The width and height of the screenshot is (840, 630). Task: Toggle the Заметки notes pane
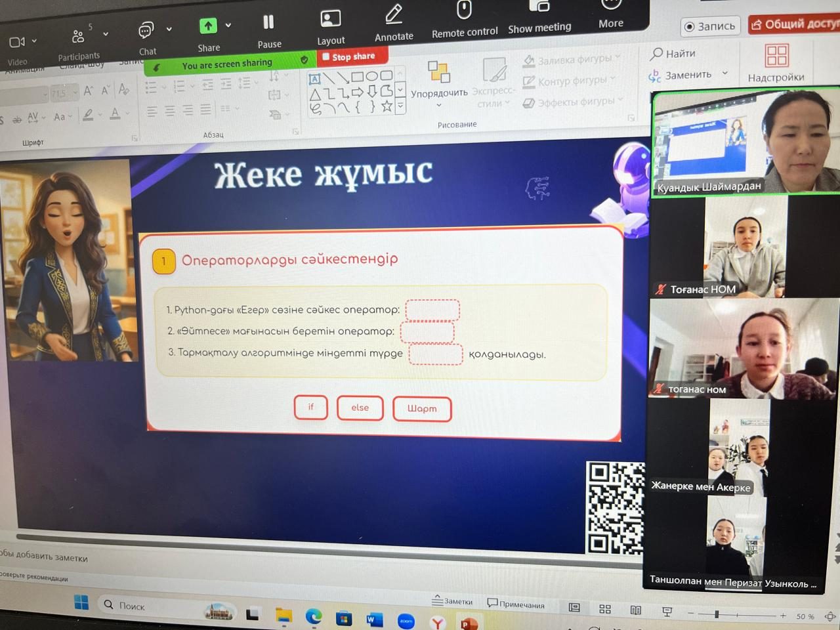[452, 601]
